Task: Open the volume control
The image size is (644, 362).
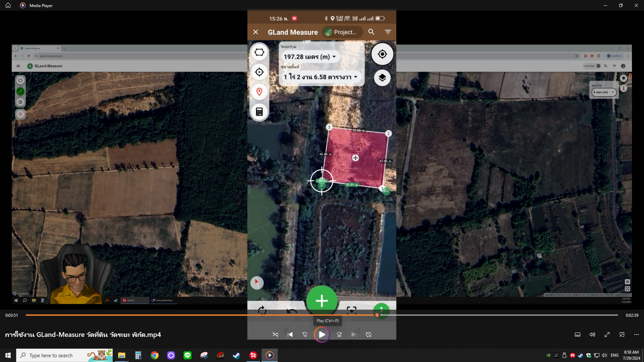Action: pyautogui.click(x=592, y=335)
